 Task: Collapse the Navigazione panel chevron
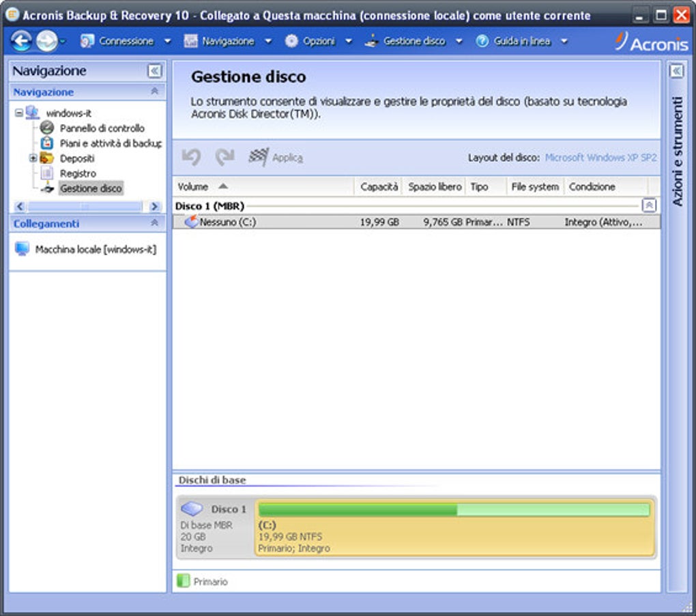pos(156,70)
